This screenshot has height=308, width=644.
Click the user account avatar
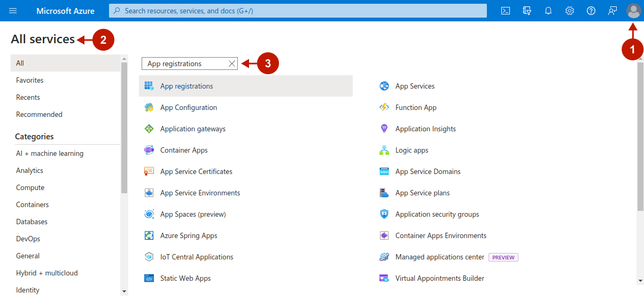coord(633,11)
